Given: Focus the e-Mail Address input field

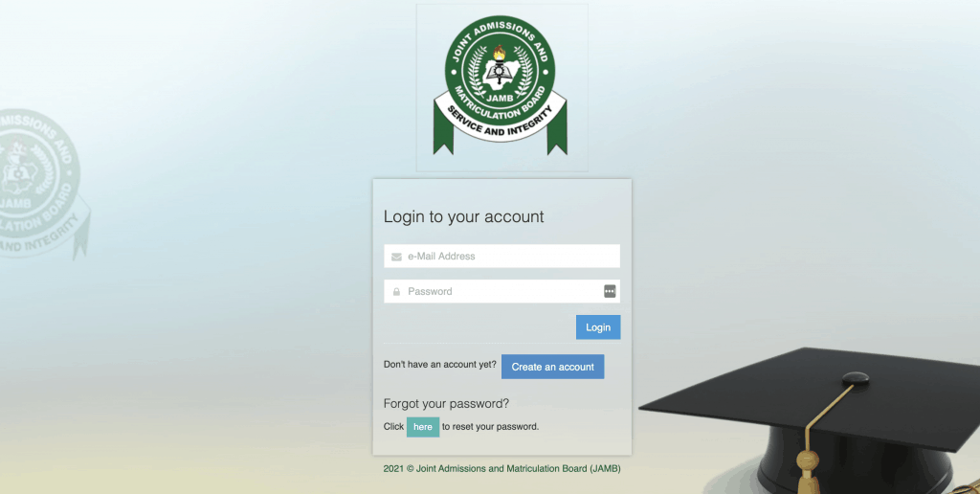Looking at the screenshot, I should [x=501, y=257].
